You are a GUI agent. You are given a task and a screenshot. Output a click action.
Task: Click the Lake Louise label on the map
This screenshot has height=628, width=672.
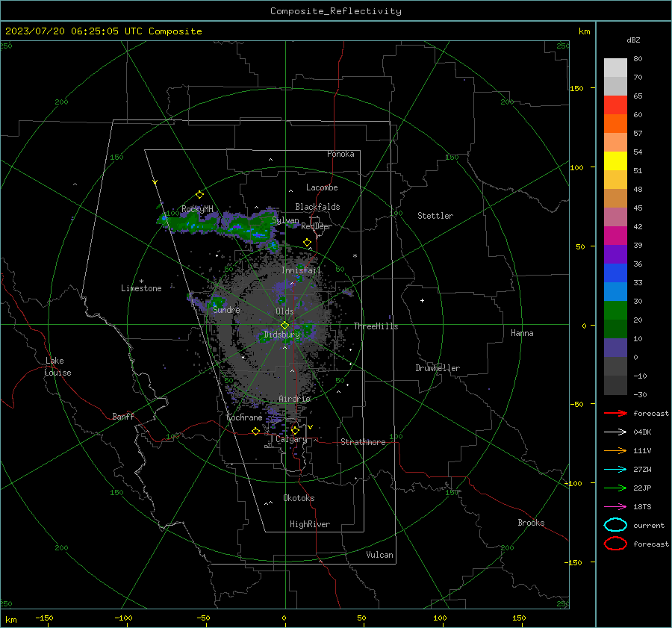tap(57, 367)
